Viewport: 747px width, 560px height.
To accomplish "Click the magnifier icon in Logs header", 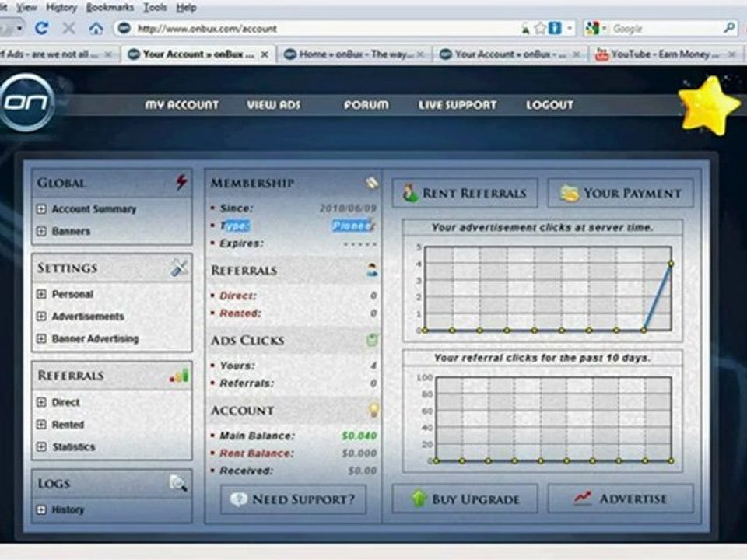I will pos(178,483).
